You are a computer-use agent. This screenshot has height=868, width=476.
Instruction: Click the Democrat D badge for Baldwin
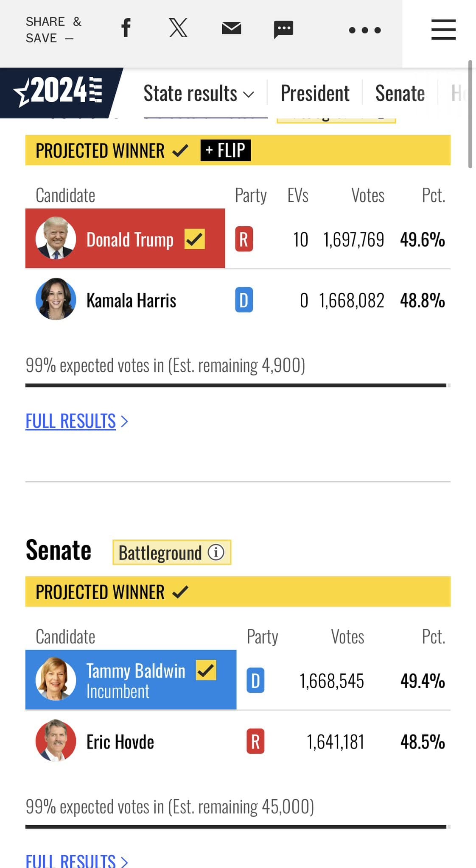[x=255, y=681]
